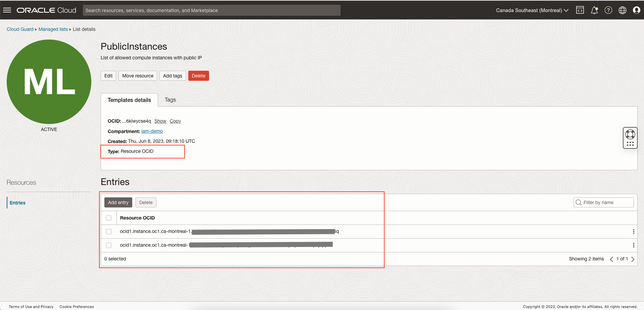The height and width of the screenshot is (310, 644).
Task: Click the support lifebuoy icon
Action: pos(630,134)
